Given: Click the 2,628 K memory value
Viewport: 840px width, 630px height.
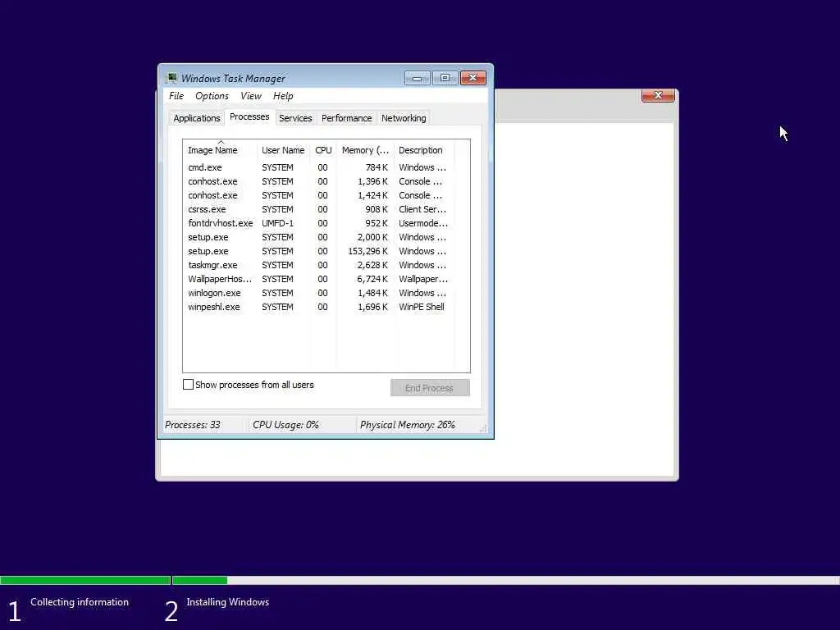Looking at the screenshot, I should point(372,265).
